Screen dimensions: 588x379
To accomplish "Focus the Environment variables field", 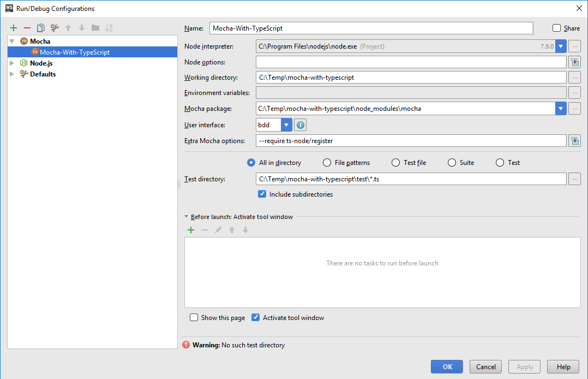I will click(411, 93).
